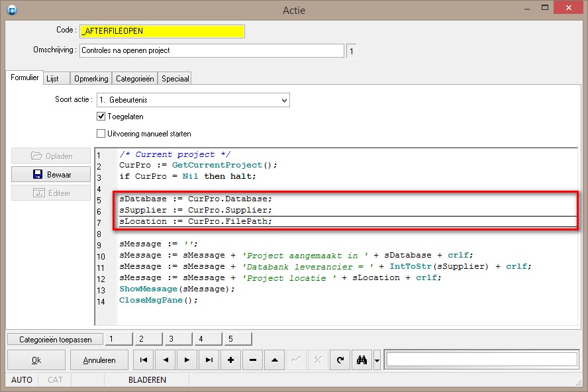
Task: Click category button 1
Action: tap(119, 339)
